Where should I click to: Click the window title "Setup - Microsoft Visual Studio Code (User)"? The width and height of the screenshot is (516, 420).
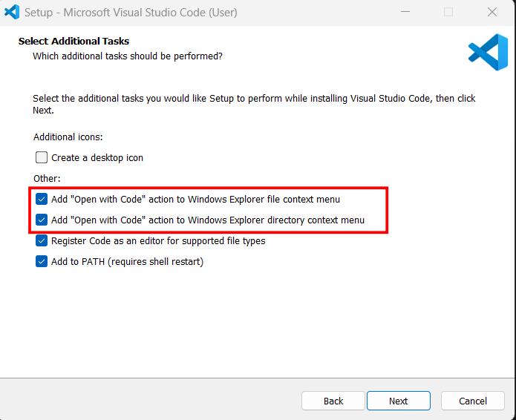coord(131,13)
